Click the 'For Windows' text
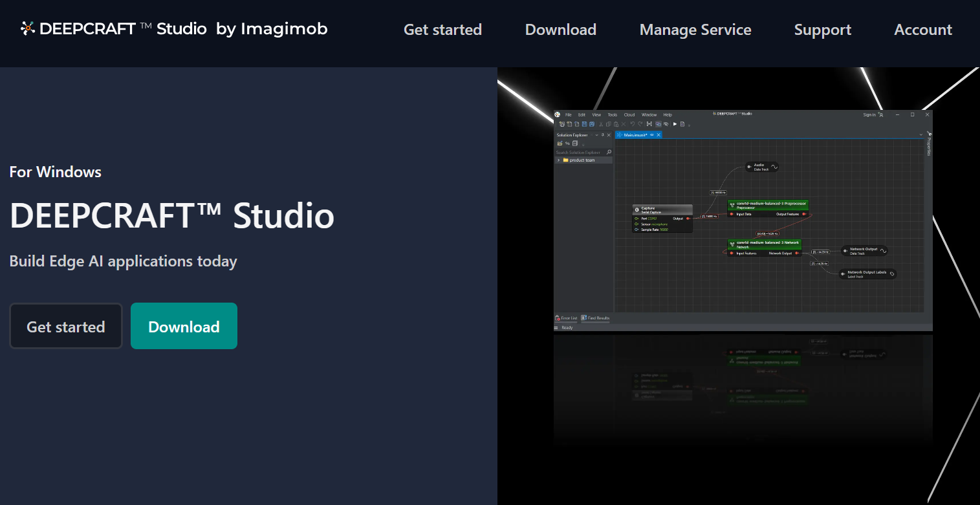Screen dimensions: 980x505 point(56,172)
